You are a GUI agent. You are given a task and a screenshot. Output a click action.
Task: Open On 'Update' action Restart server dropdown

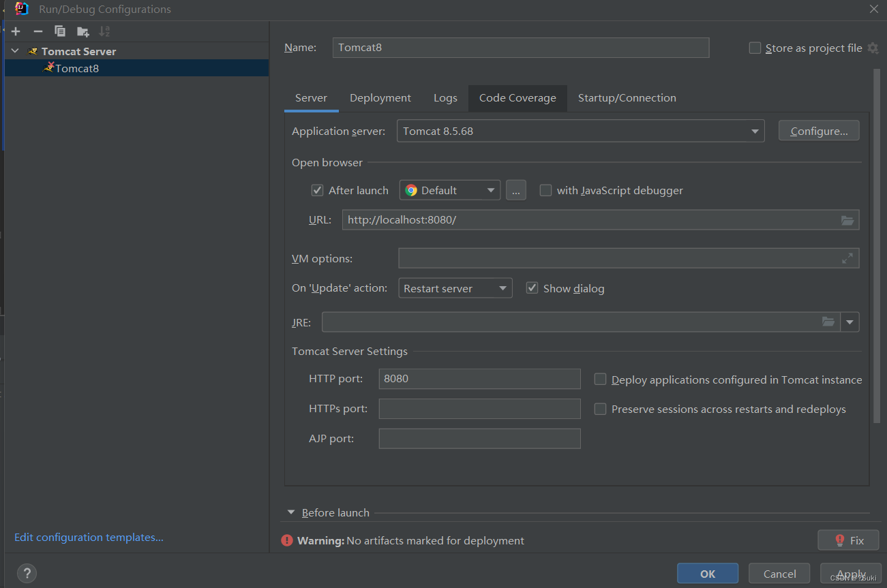(x=455, y=288)
